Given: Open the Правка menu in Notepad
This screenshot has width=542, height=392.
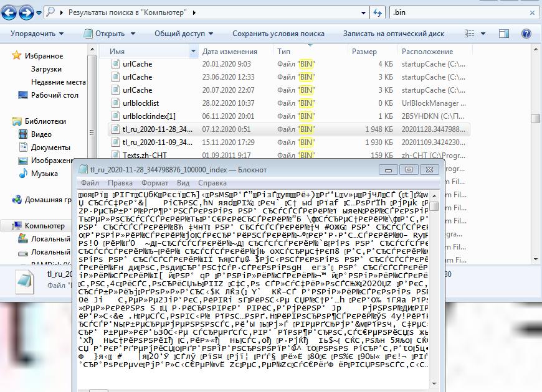Looking at the screenshot, I should 120,183.
